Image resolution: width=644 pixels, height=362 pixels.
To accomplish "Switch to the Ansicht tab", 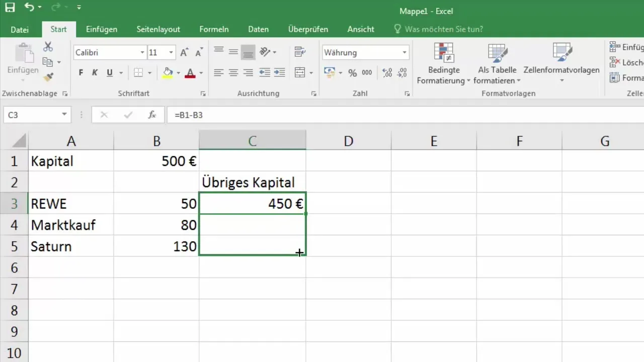I will [361, 29].
